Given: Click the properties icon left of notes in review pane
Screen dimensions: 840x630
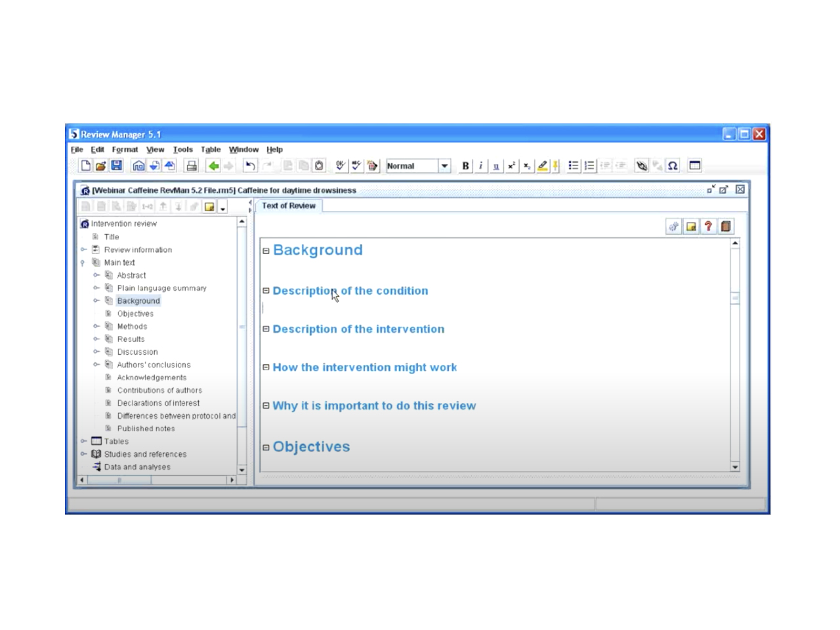Looking at the screenshot, I should 674,226.
